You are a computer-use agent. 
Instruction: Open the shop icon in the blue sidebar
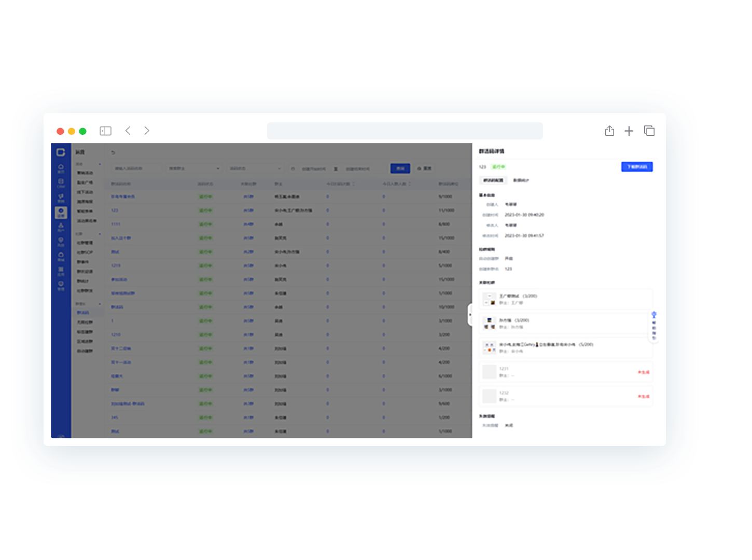pos(61,256)
